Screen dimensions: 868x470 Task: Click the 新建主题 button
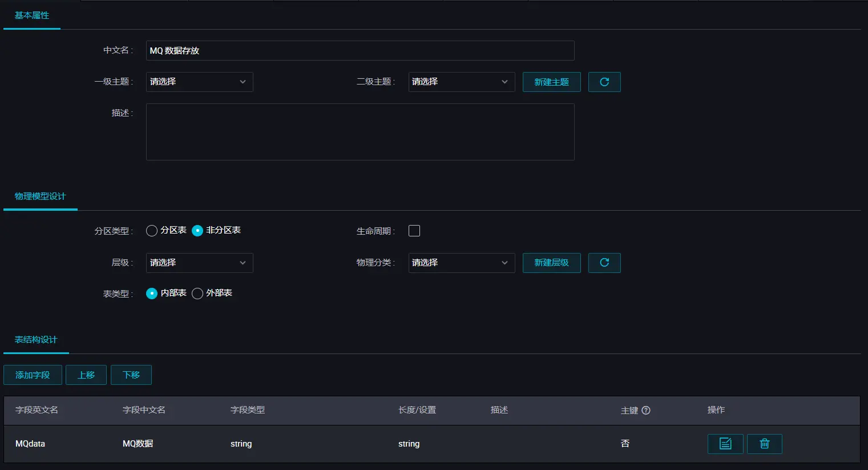coord(551,82)
